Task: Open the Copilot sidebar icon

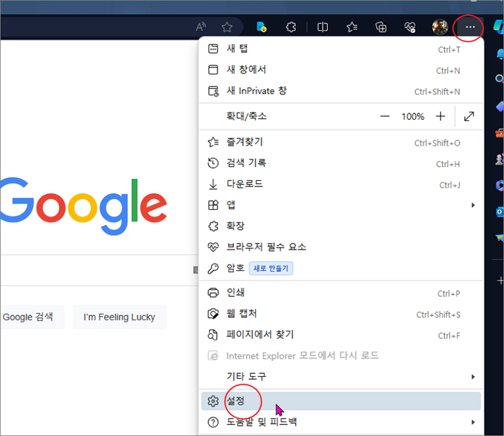Action: click(x=499, y=27)
